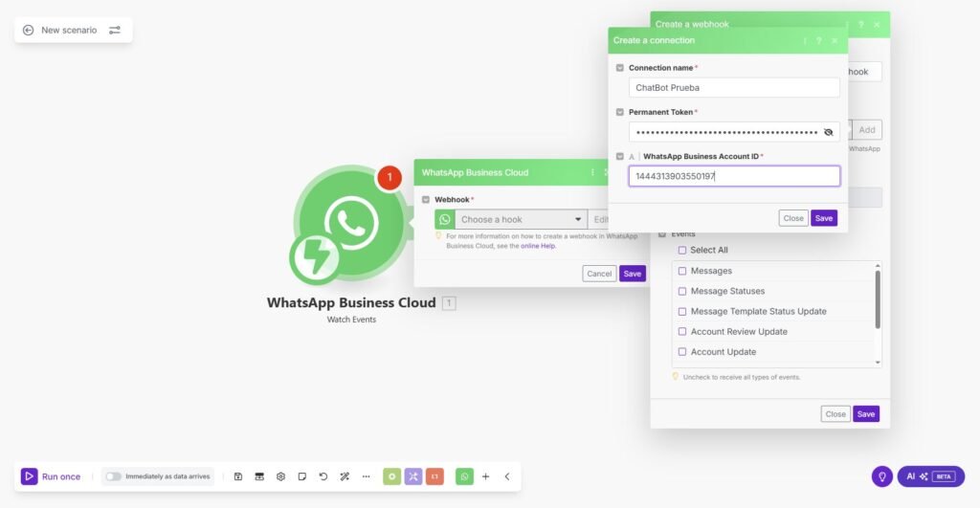Open scenario options icon next to title
The height and width of the screenshot is (508, 980).
(115, 30)
